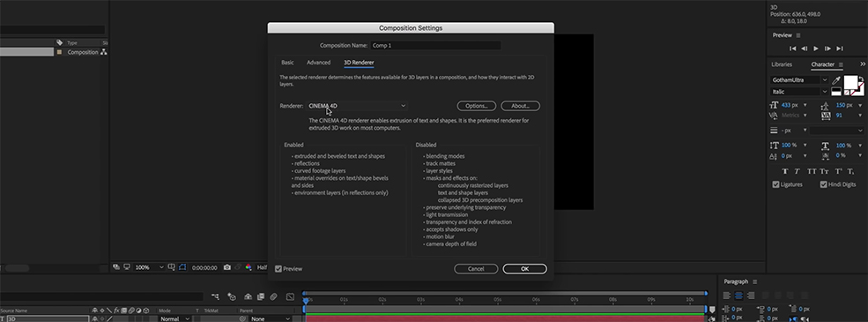Jump to last frame in Preview panel
The height and width of the screenshot is (322, 868).
pyautogui.click(x=840, y=49)
